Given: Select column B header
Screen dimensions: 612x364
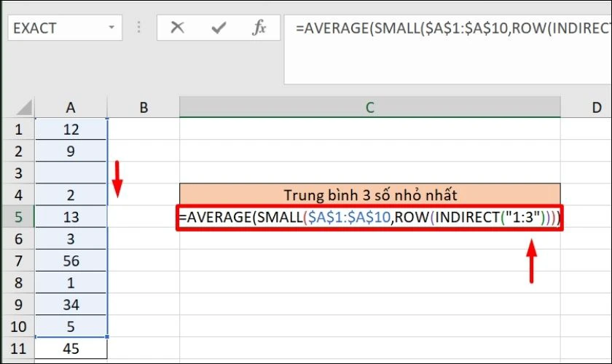Looking at the screenshot, I should 144,107.
